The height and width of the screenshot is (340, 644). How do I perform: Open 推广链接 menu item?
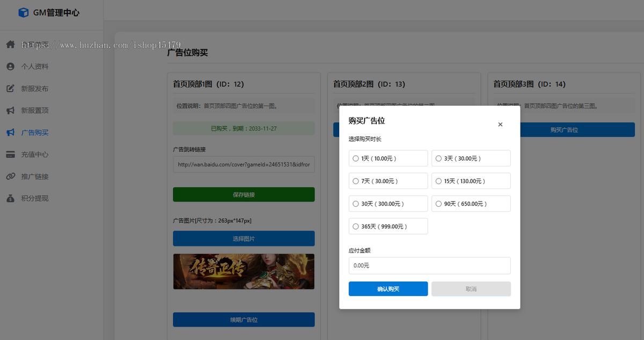point(35,177)
